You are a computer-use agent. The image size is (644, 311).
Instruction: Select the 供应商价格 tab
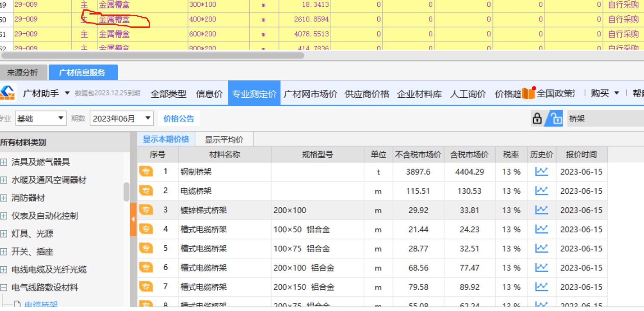click(x=367, y=93)
